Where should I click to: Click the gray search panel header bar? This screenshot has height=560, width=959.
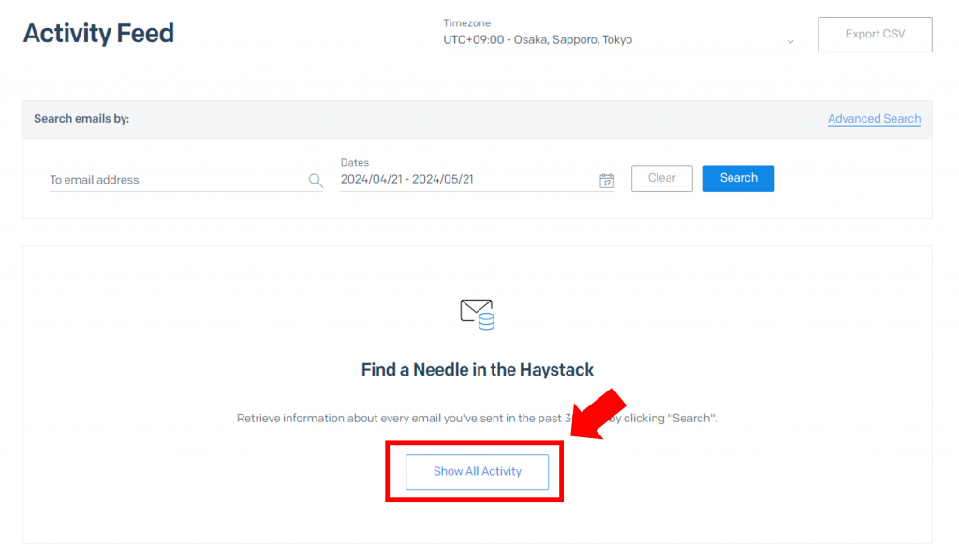[468, 119]
